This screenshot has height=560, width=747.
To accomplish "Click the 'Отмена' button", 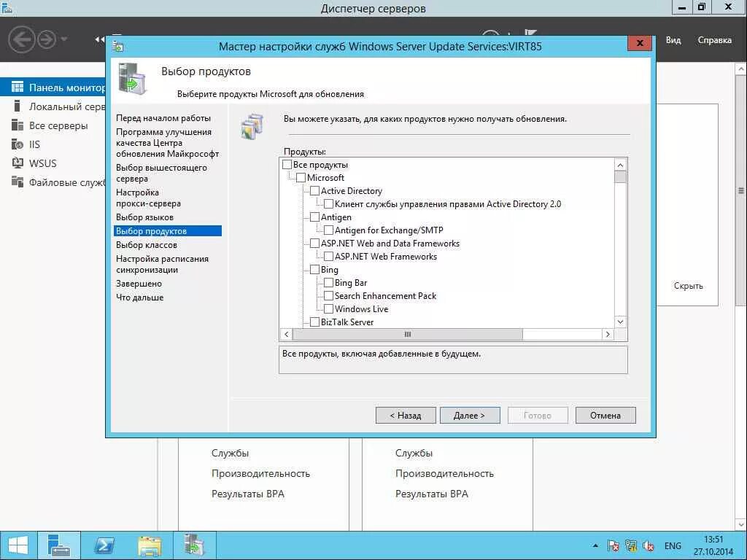I will [x=605, y=415].
